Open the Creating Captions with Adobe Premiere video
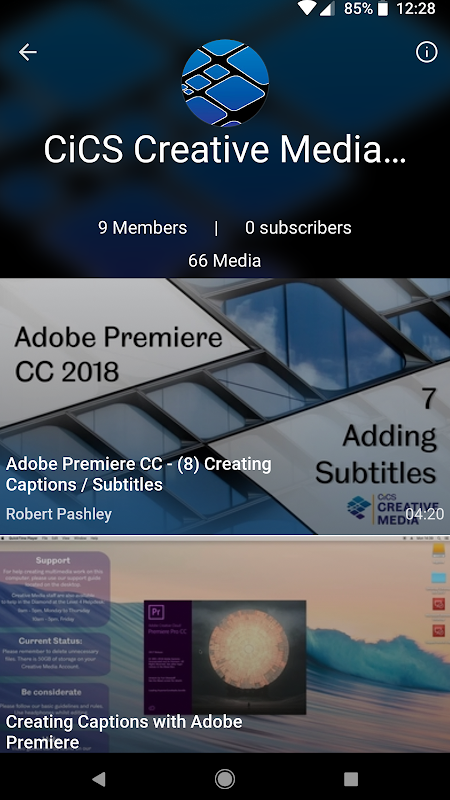Viewport: 450px width, 800px height. (225, 644)
